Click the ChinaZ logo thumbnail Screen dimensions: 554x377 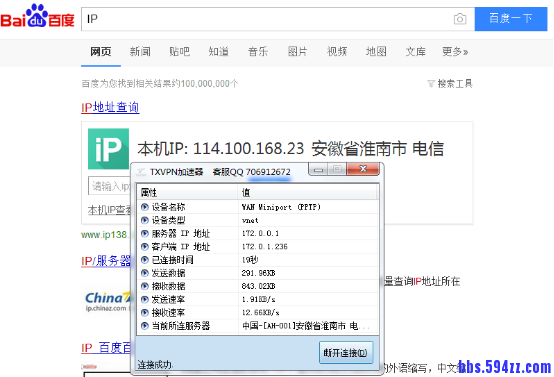click(x=107, y=301)
